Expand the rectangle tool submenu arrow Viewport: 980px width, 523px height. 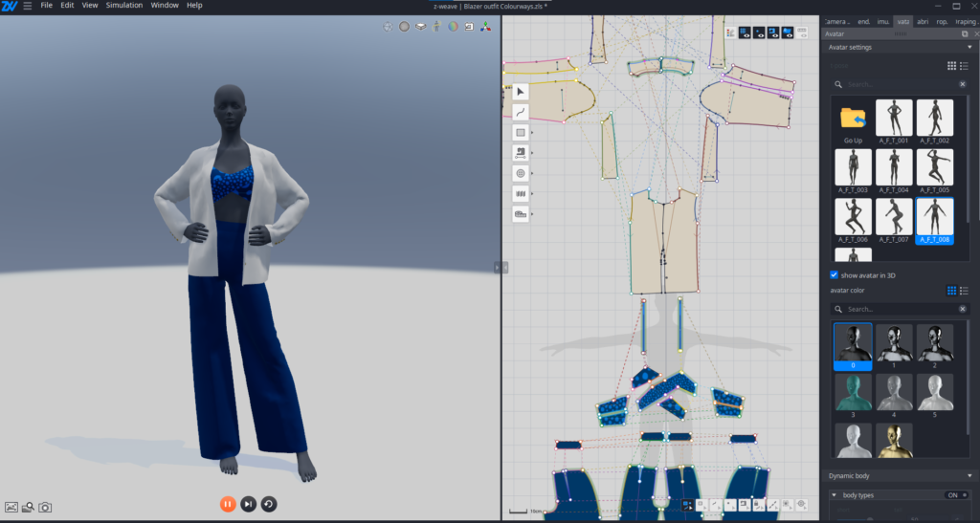[x=532, y=133]
